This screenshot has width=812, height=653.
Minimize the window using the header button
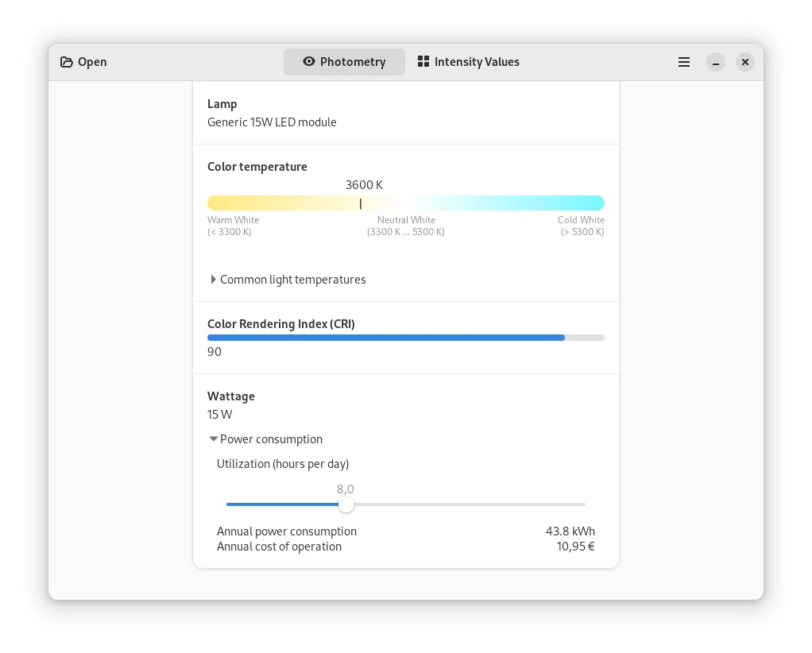[x=716, y=62]
